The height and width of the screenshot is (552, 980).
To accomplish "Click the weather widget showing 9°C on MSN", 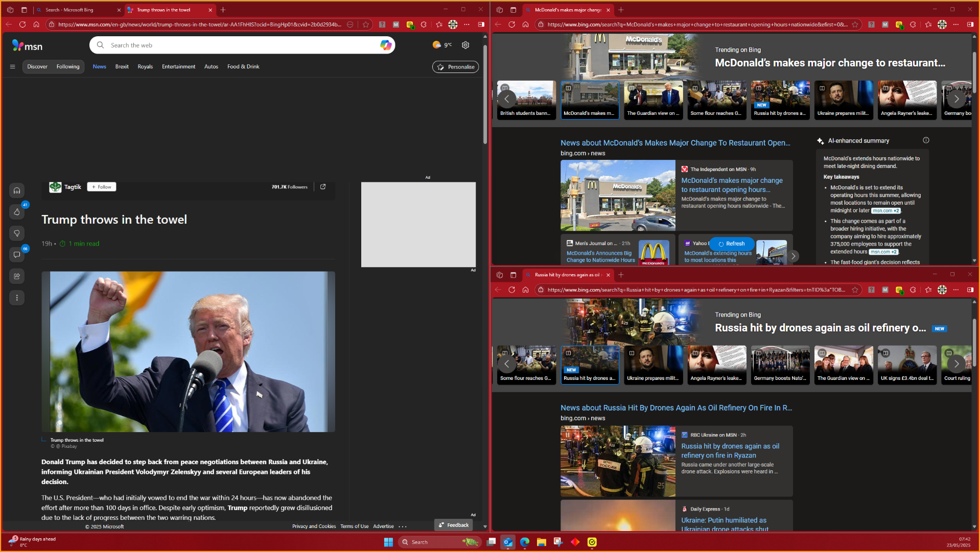I will point(442,45).
